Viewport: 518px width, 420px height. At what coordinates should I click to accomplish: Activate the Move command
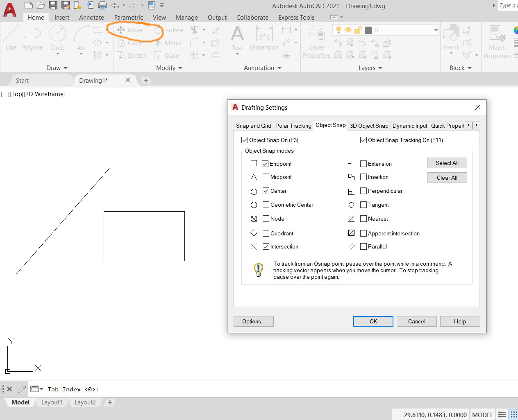coord(130,30)
